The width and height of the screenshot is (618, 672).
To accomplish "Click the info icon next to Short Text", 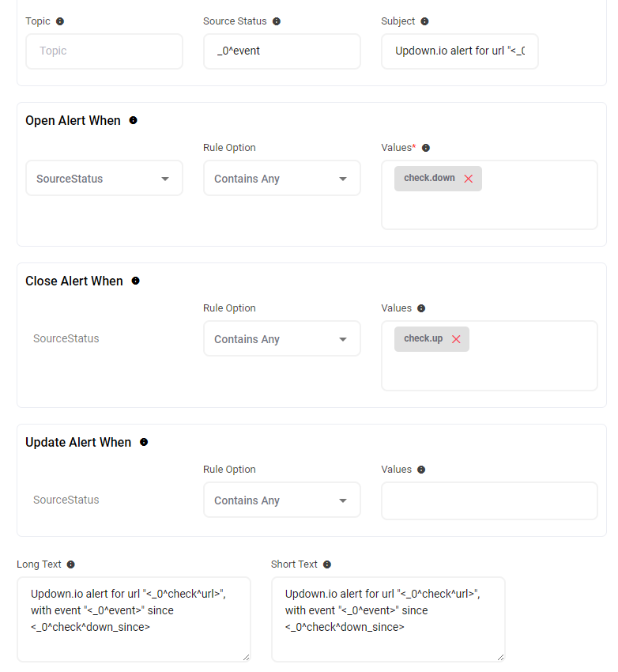I will pyautogui.click(x=327, y=564).
